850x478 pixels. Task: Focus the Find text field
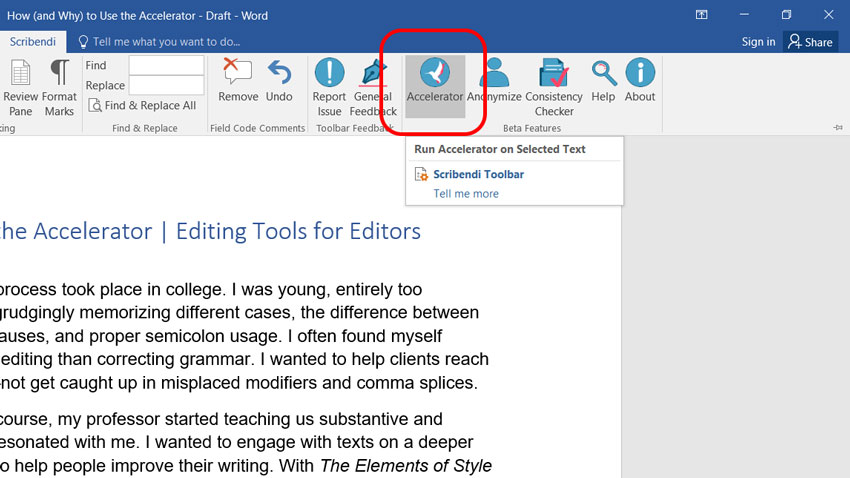pyautogui.click(x=166, y=66)
